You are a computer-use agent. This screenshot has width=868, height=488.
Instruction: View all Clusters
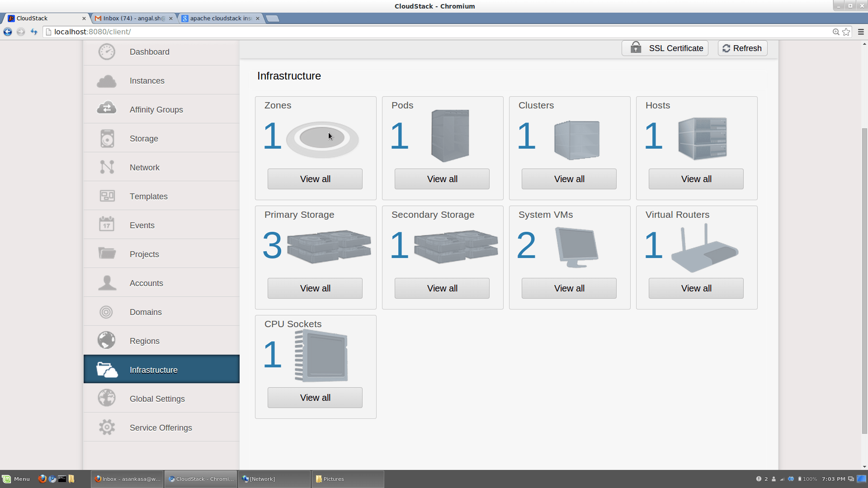569,179
